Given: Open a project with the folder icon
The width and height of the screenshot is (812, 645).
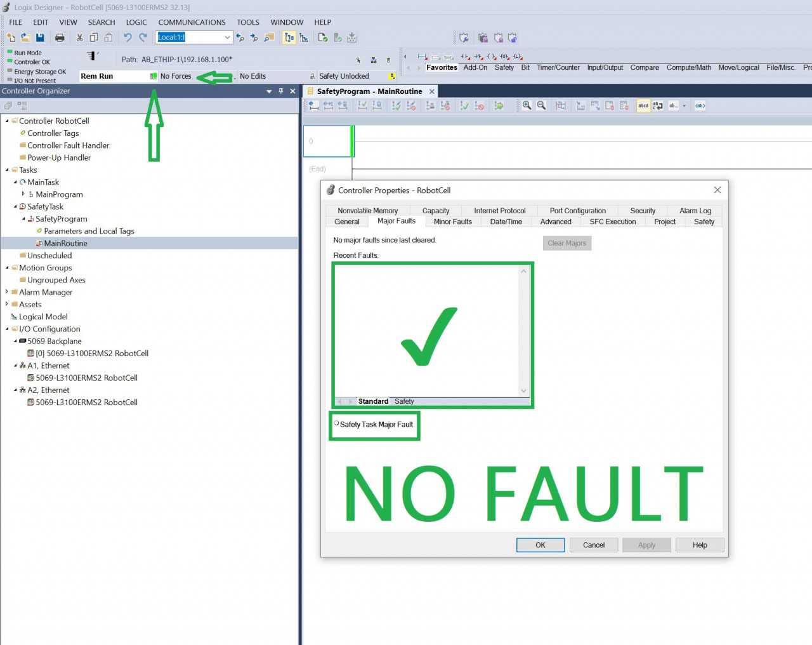Looking at the screenshot, I should coord(25,37).
